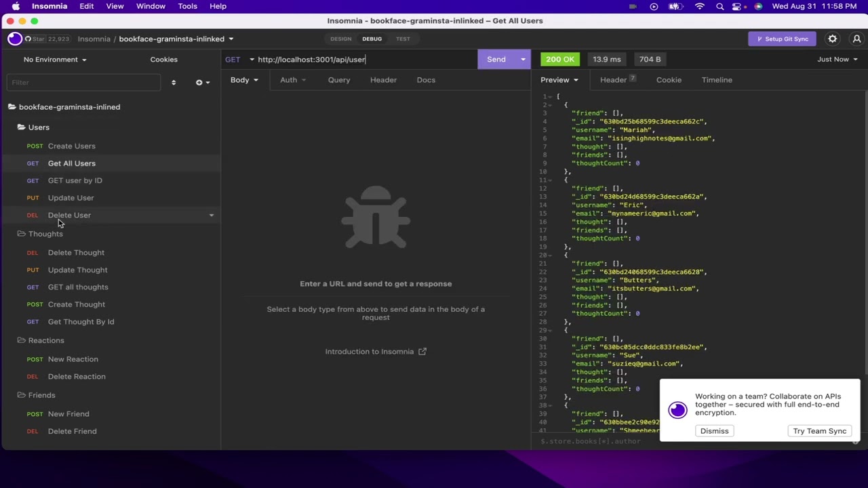Click the Users folder icon
This screenshot has height=488, width=868.
click(x=22, y=127)
